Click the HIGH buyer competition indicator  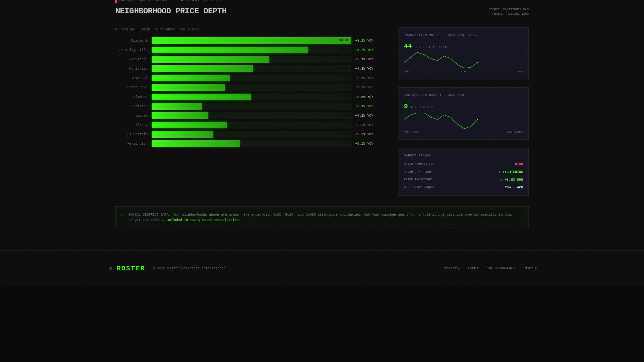[519, 164]
